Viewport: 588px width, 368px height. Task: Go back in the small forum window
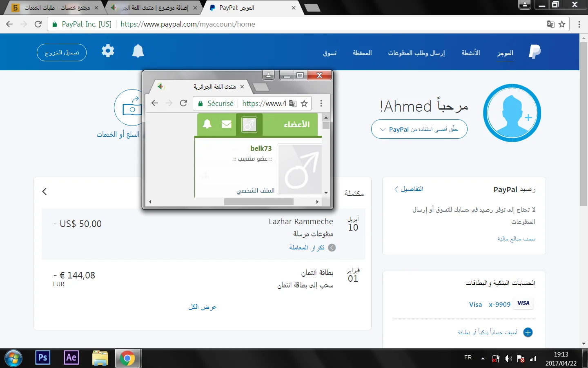154,103
